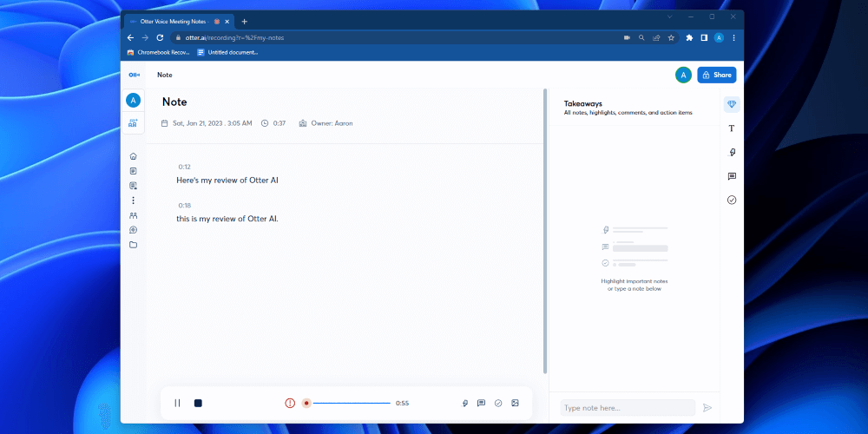Click transcript line this is my review
The image size is (868, 434).
click(x=227, y=219)
